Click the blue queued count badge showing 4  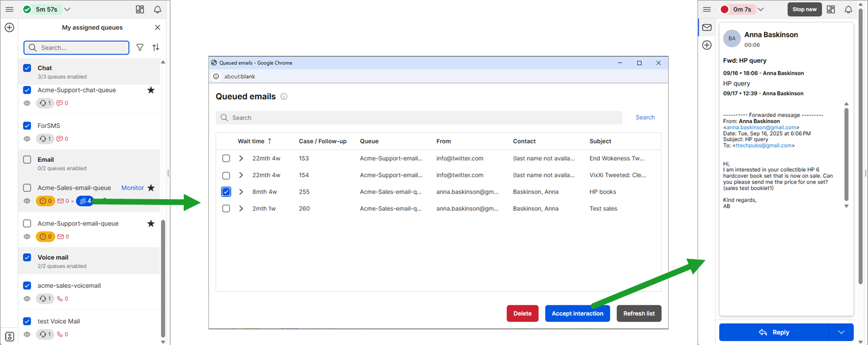click(86, 201)
